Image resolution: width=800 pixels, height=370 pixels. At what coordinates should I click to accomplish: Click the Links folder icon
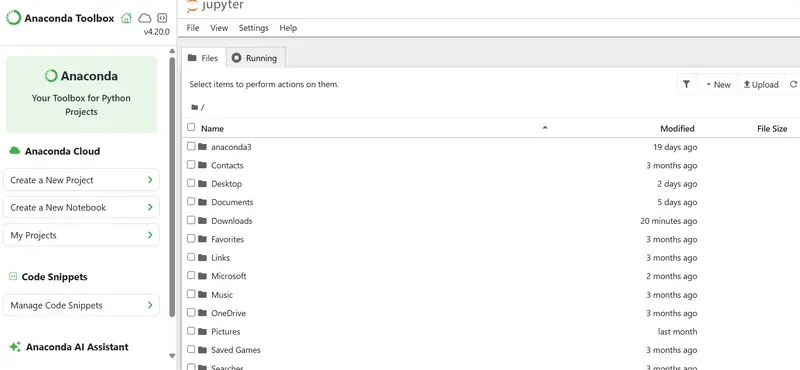click(202, 257)
